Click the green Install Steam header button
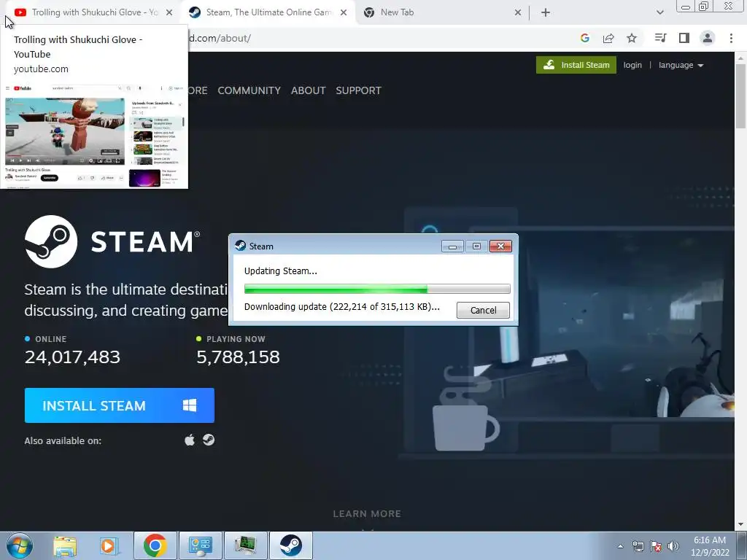 point(576,65)
